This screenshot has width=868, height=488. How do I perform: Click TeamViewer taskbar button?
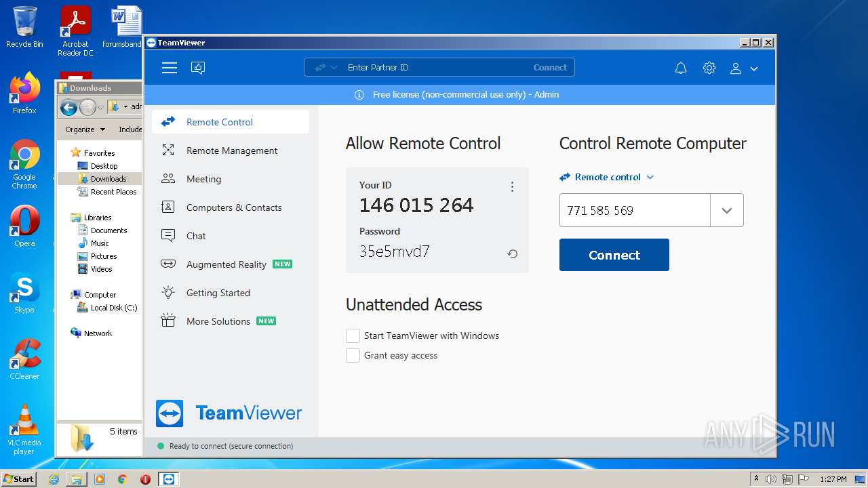pyautogui.click(x=168, y=479)
